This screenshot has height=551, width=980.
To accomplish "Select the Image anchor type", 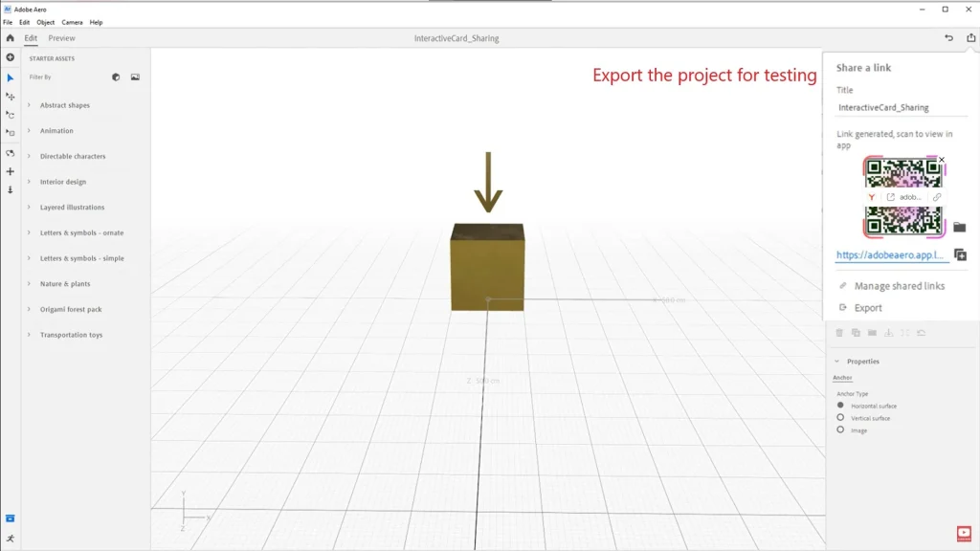I will pyautogui.click(x=840, y=430).
